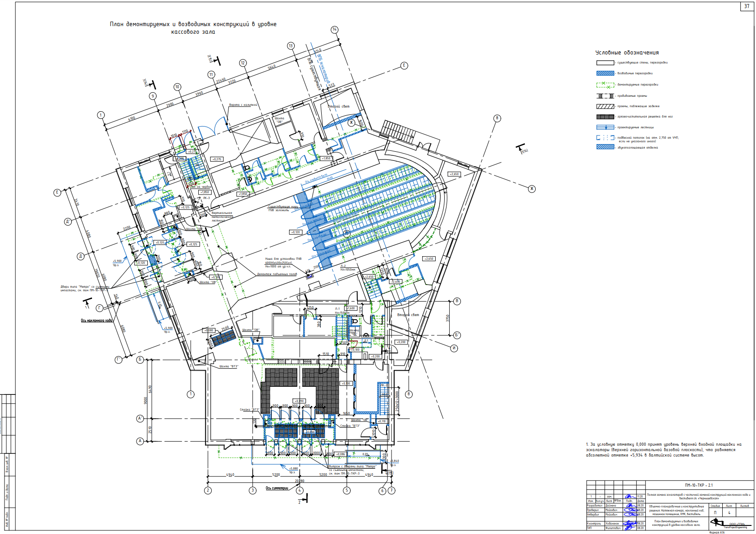Click the "Ось симметрии" label

277,488
